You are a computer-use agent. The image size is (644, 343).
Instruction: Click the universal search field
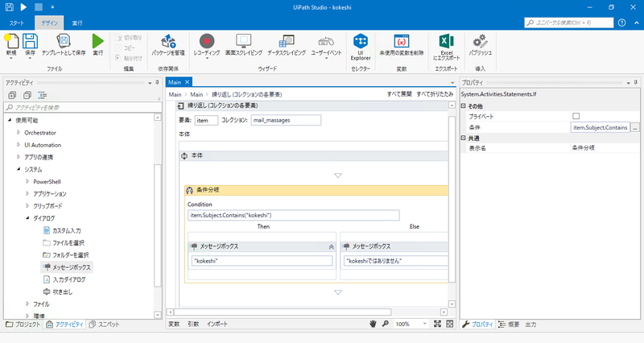point(569,23)
